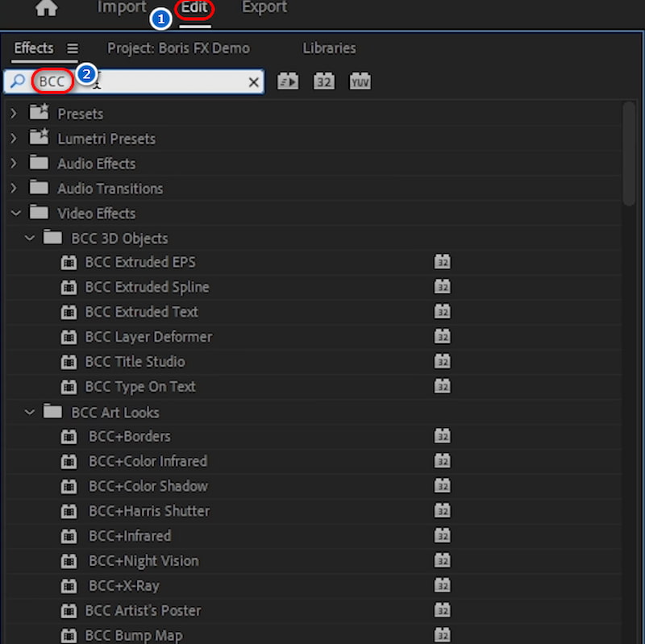This screenshot has height=644, width=645.
Task: Select BCC Extruded Spline effect
Action: (x=147, y=287)
